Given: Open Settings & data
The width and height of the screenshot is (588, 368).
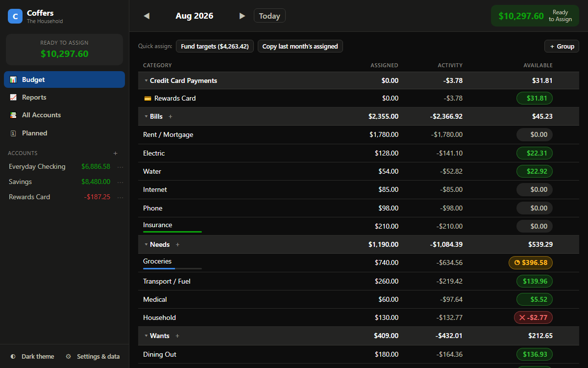Looking at the screenshot, I should 93,356.
